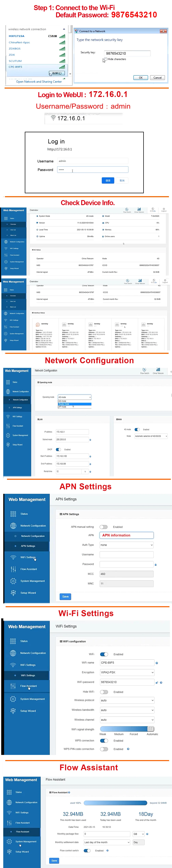Click WiFi icon in Flow Assistant page sidebar
Viewport: 172px width, 868px height.
[x=9, y=812]
